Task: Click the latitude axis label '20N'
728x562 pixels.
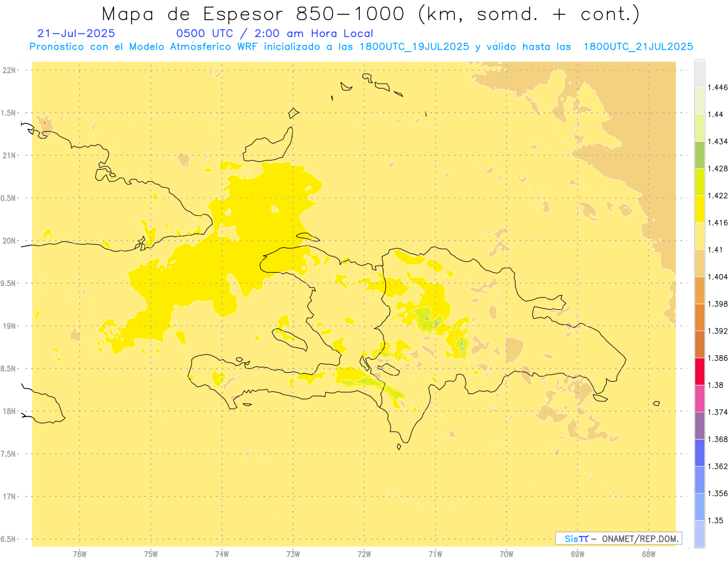Action: coord(9,241)
